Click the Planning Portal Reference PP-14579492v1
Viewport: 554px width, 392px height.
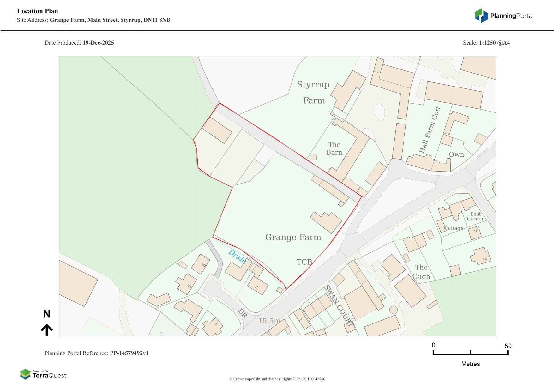[96, 353]
